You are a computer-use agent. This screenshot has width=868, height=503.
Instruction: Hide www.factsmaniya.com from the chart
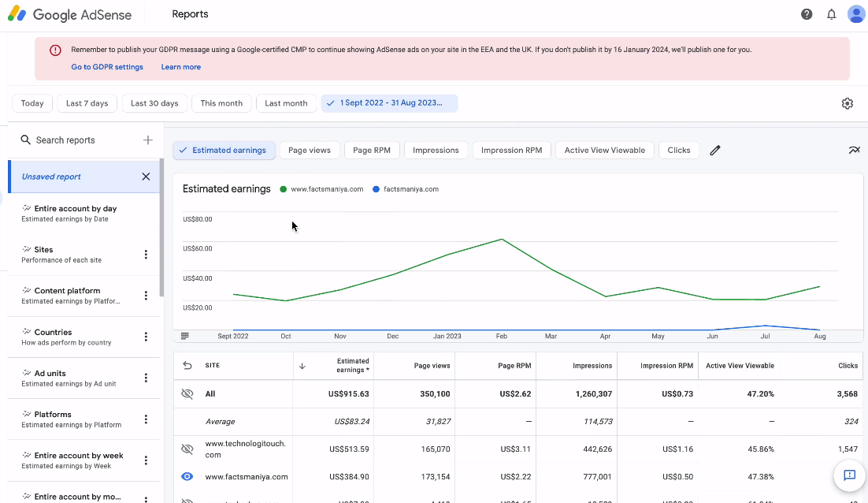point(187,476)
